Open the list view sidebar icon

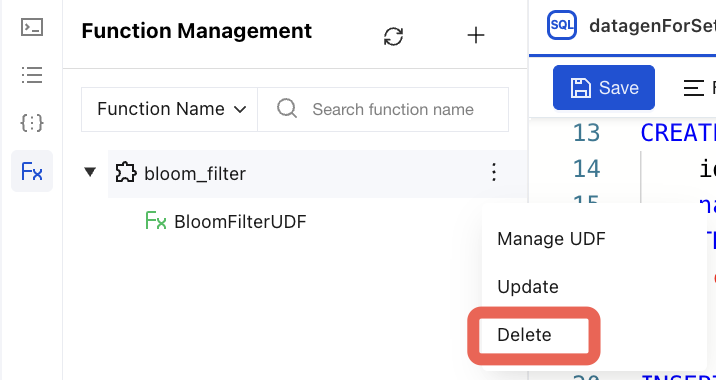(32, 75)
